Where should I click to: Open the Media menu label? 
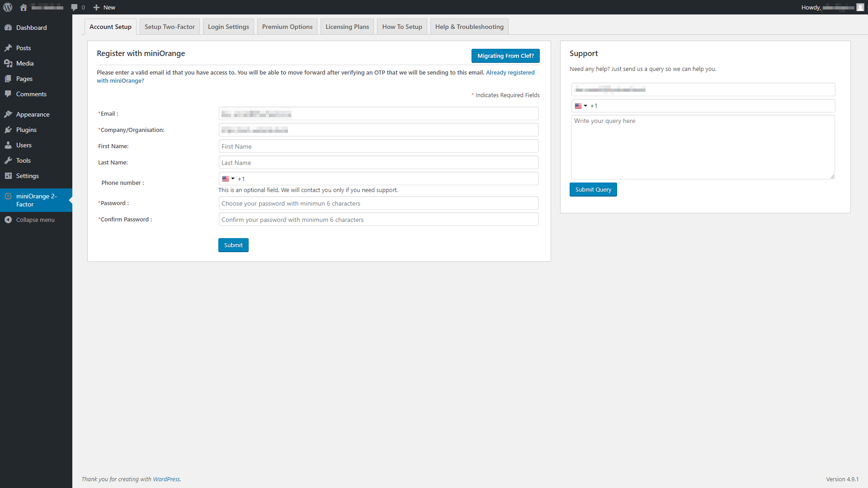(x=25, y=63)
